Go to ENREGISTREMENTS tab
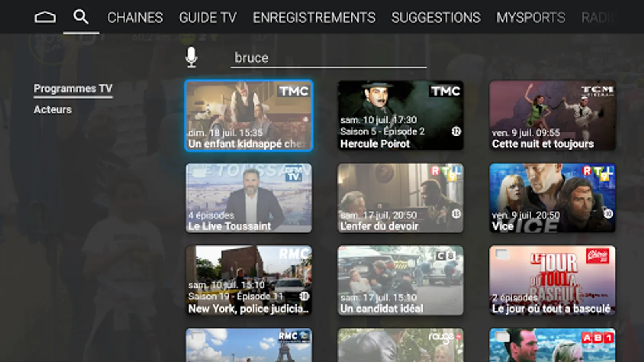 314,18
